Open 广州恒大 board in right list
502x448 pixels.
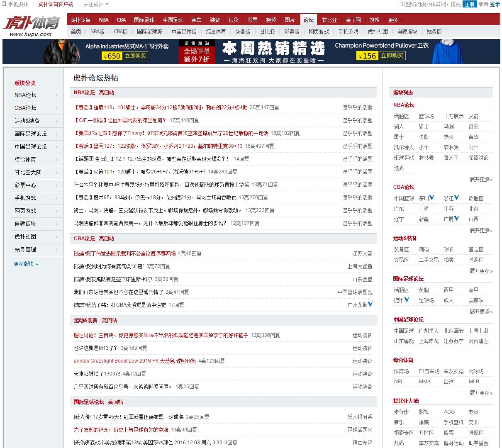pos(429,331)
